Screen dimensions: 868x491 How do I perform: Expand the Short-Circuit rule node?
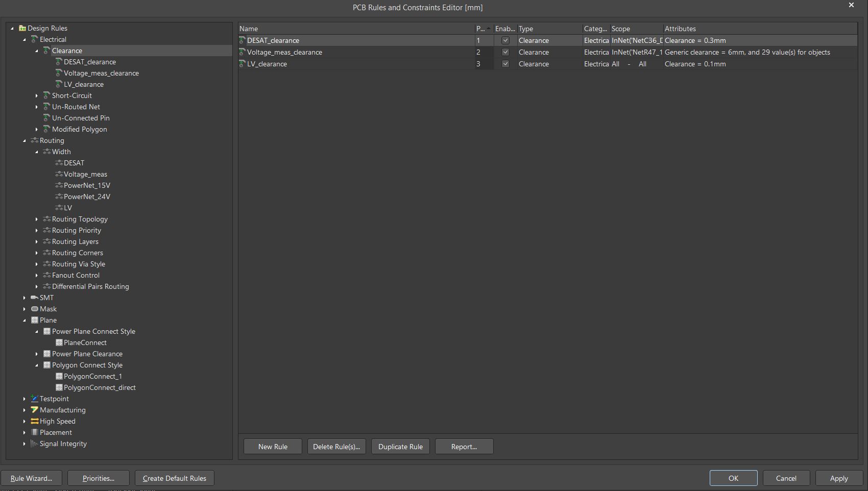(x=37, y=96)
